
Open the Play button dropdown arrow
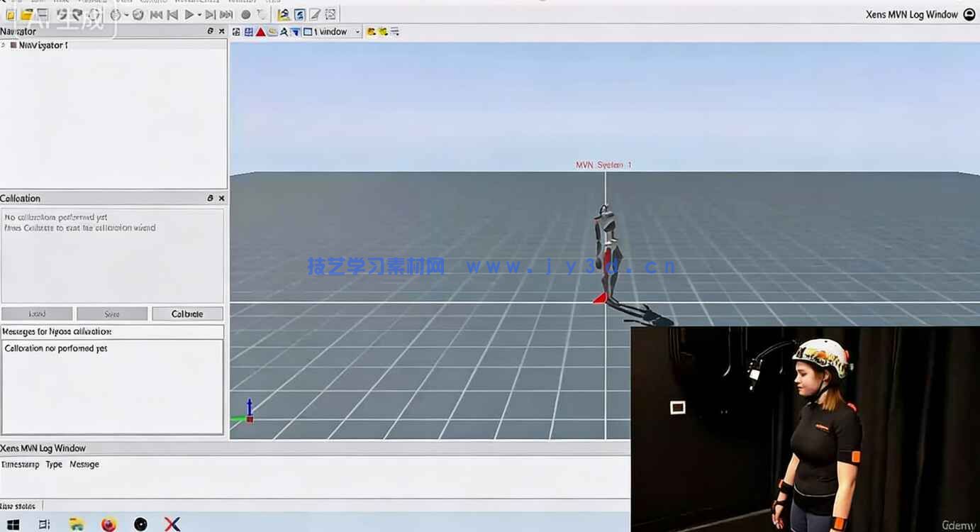tap(199, 14)
